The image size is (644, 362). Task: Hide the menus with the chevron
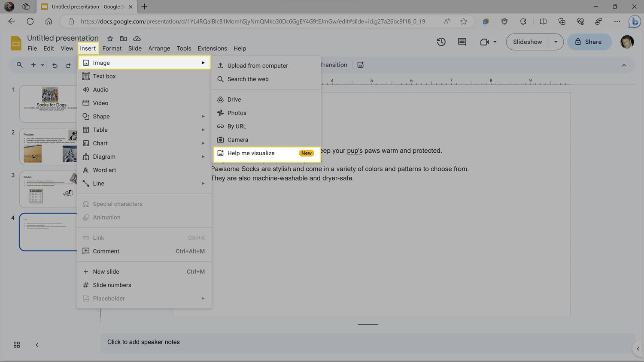click(624, 65)
